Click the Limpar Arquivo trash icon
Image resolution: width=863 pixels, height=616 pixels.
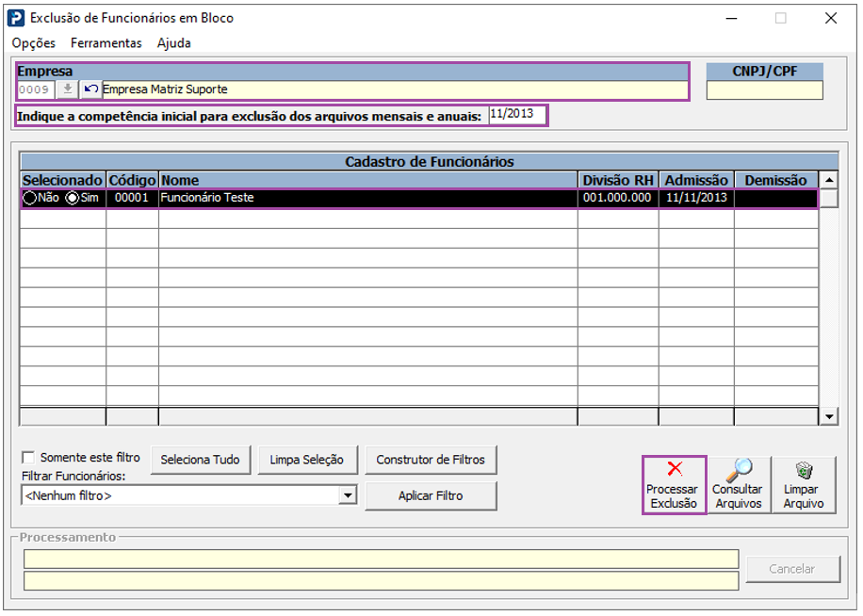(803, 470)
